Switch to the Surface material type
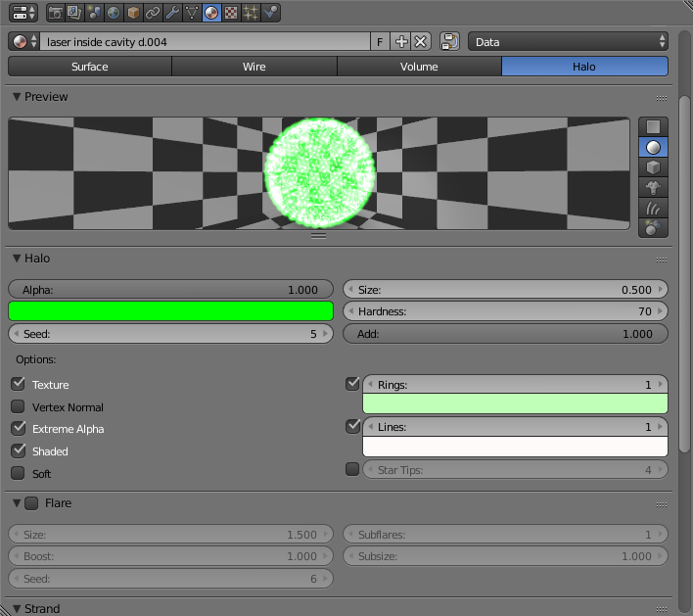 (x=90, y=67)
